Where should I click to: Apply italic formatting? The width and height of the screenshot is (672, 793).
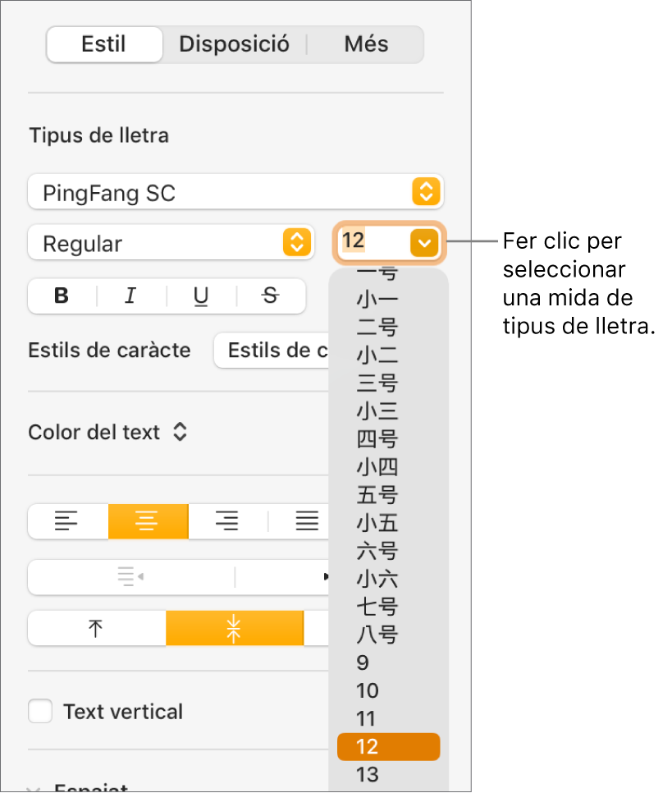130,296
